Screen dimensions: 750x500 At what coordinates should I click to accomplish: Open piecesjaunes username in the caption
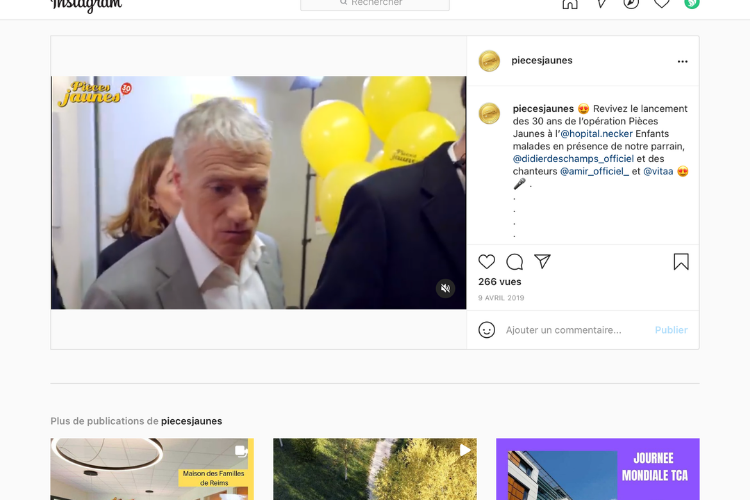(543, 109)
